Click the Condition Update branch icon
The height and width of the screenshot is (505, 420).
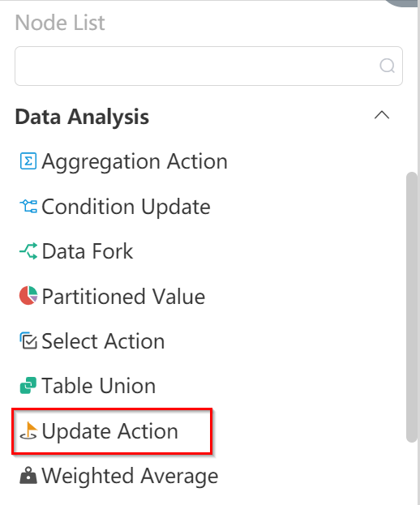(28, 206)
